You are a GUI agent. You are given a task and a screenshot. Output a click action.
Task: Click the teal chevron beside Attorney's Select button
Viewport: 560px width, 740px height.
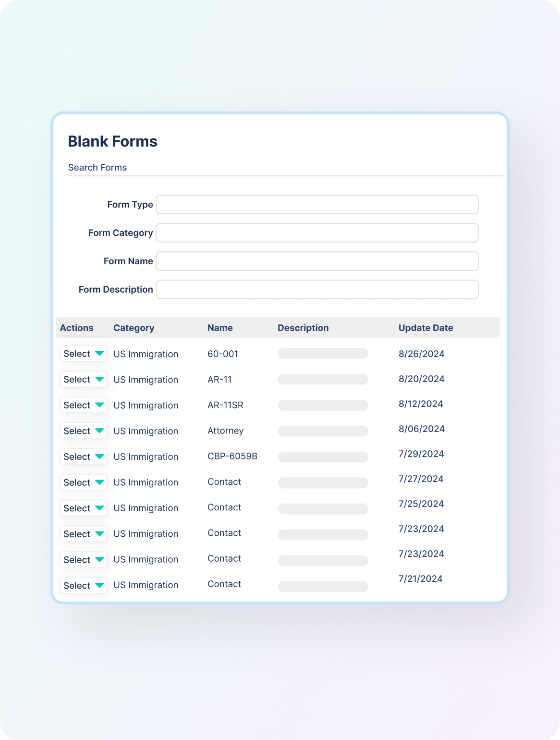coord(99,431)
